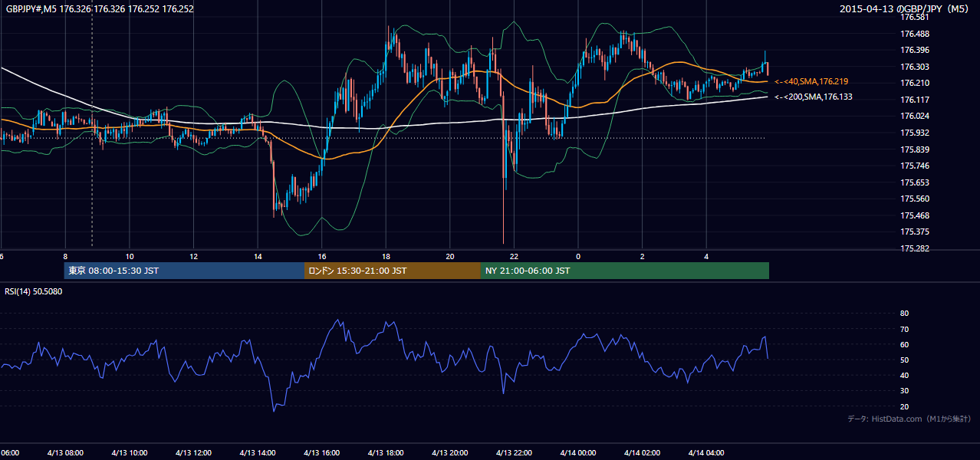Click the 175.468 price axis label

coord(915,215)
